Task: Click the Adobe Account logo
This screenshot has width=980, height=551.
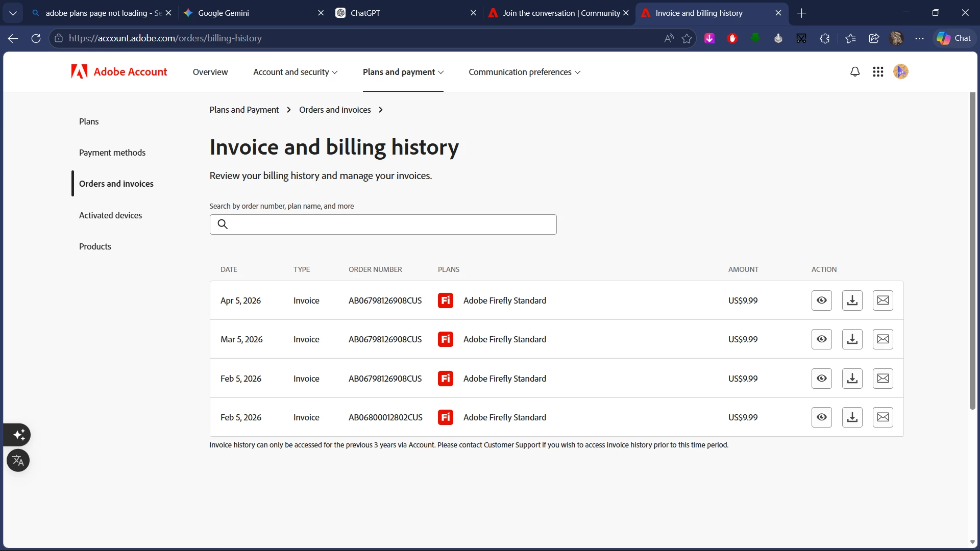Action: [119, 72]
